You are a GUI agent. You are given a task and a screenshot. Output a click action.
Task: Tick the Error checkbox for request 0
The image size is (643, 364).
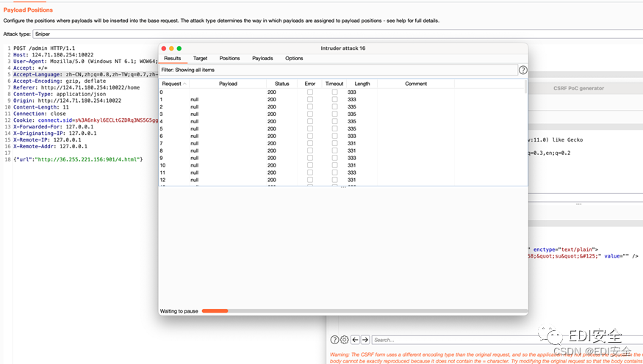(x=310, y=92)
